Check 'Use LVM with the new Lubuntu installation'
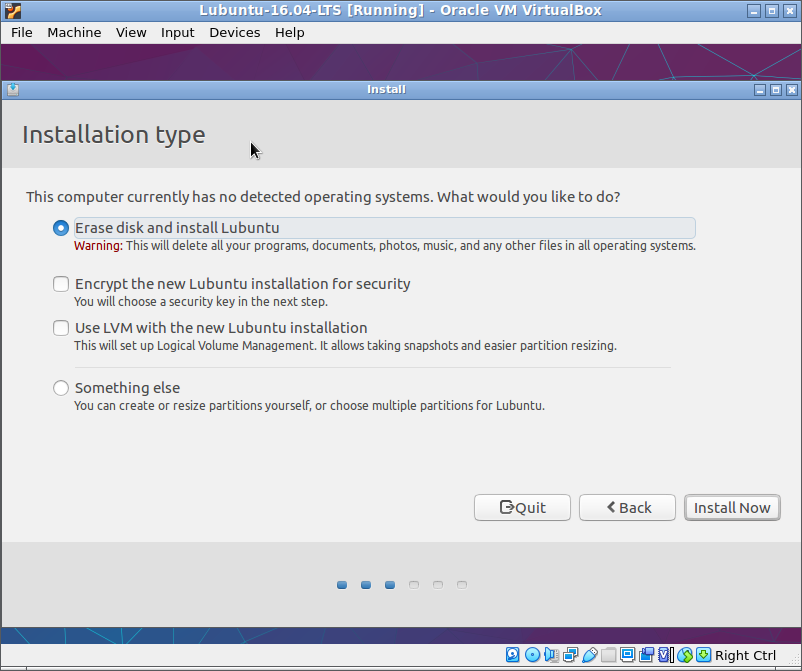The image size is (802, 671). pyautogui.click(x=61, y=328)
